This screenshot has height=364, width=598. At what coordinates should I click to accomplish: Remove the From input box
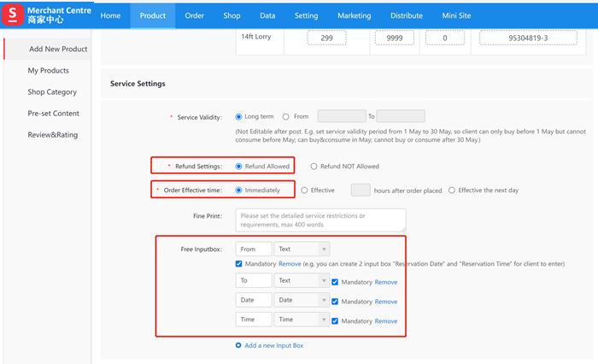point(290,264)
